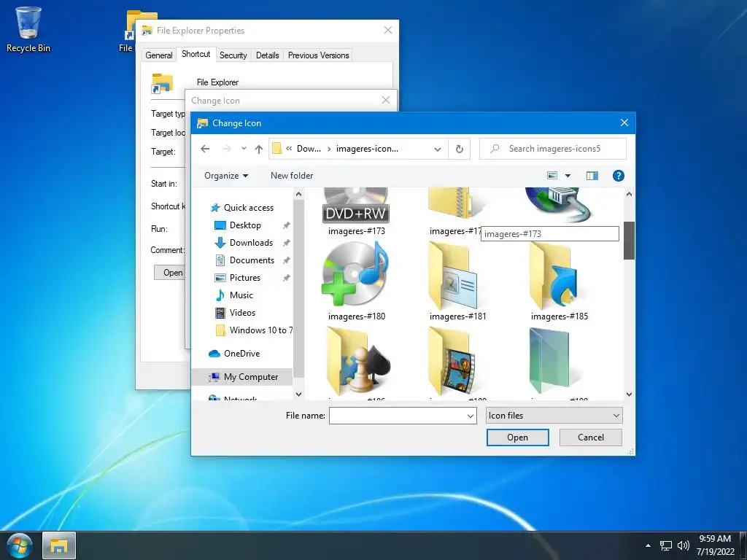The image size is (747, 560).
Task: Select the notebook folder icon in top row
Action: (455, 205)
